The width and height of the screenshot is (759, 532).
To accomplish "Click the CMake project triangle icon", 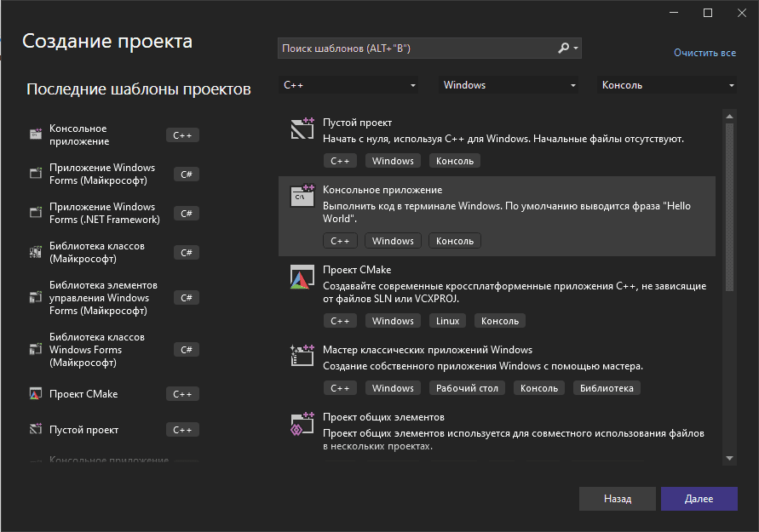I will (x=302, y=277).
